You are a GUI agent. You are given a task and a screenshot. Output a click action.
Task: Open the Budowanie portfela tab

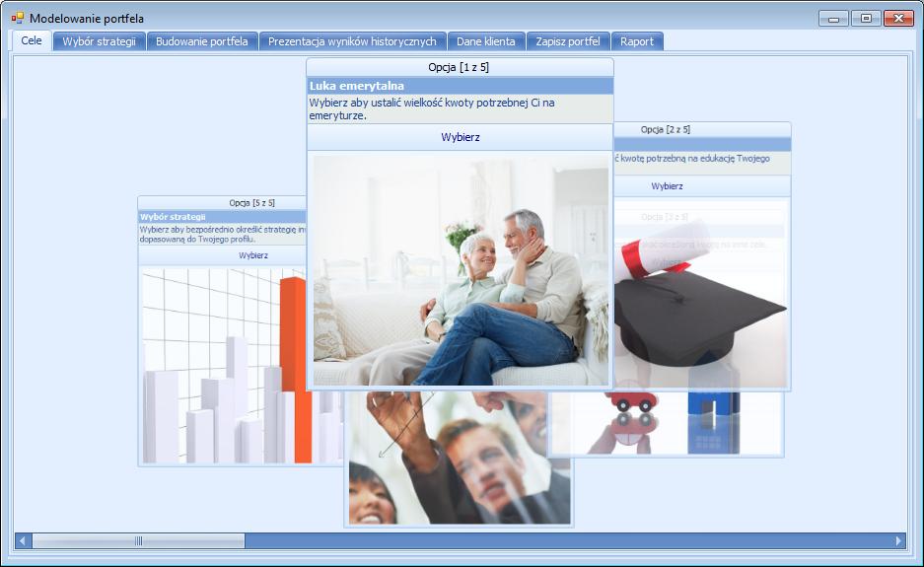click(x=202, y=41)
